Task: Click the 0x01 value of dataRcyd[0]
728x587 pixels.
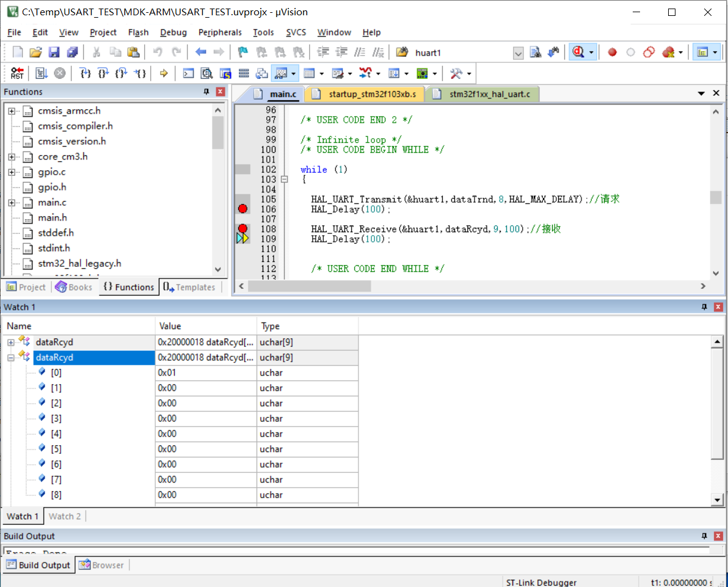Action: click(167, 373)
